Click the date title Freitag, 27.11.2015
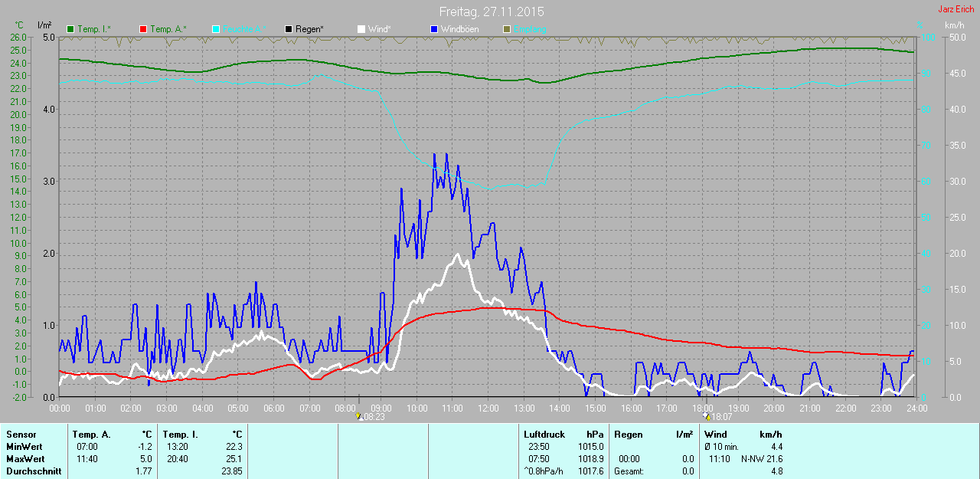980x479 pixels. click(492, 12)
